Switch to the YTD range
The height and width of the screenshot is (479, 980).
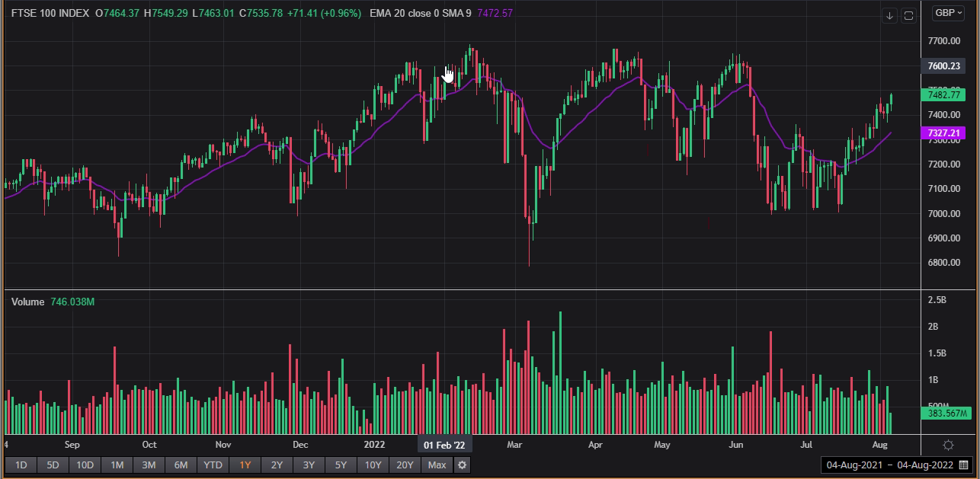coord(213,465)
